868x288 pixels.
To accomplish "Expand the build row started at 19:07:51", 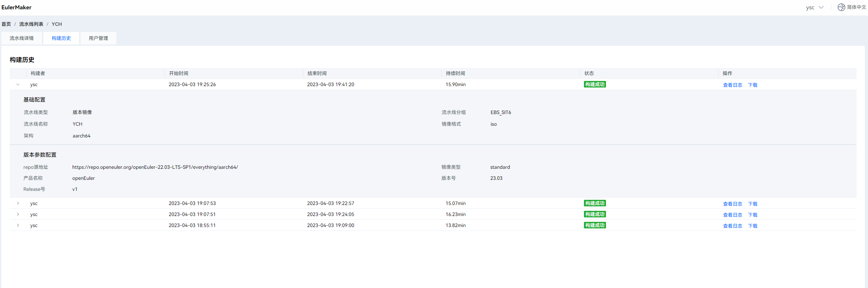I will click(x=18, y=214).
